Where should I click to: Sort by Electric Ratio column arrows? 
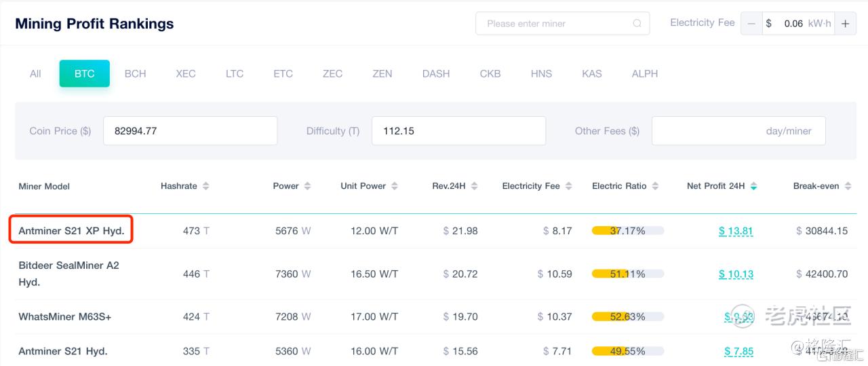[655, 186]
